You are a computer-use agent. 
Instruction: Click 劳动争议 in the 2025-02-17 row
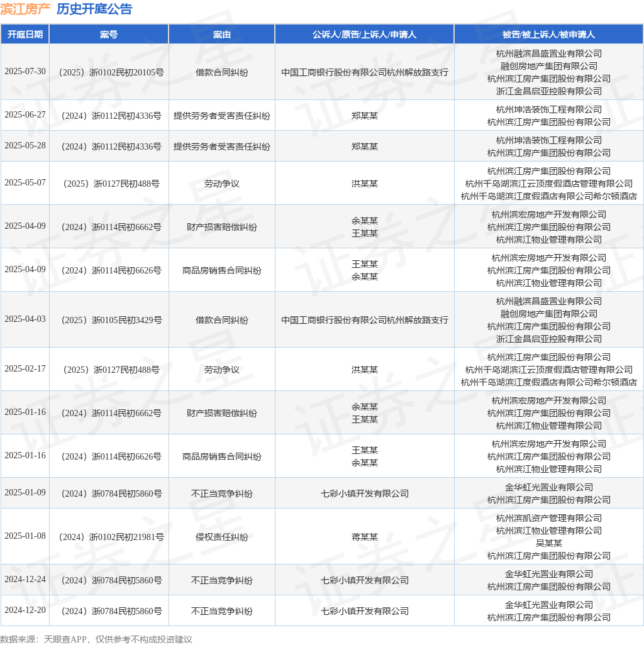(222, 370)
